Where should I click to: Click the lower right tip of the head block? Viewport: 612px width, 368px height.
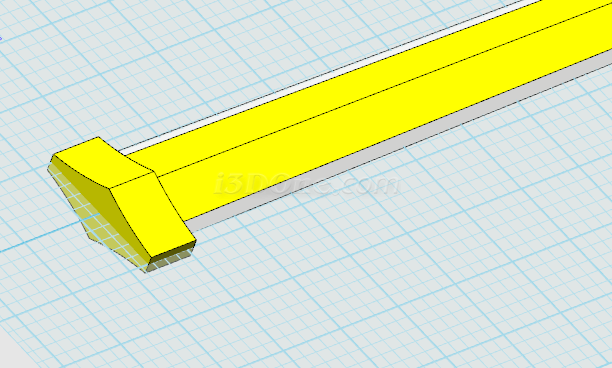(x=195, y=242)
